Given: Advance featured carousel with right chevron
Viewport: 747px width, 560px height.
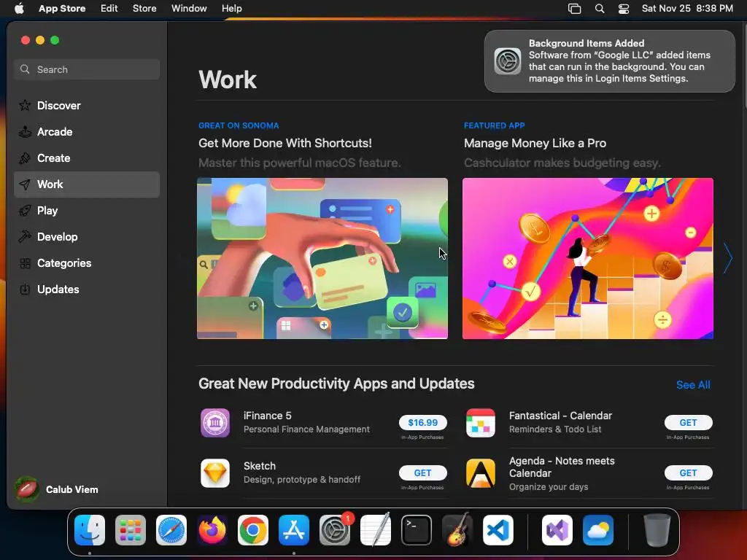Looking at the screenshot, I should [728, 258].
